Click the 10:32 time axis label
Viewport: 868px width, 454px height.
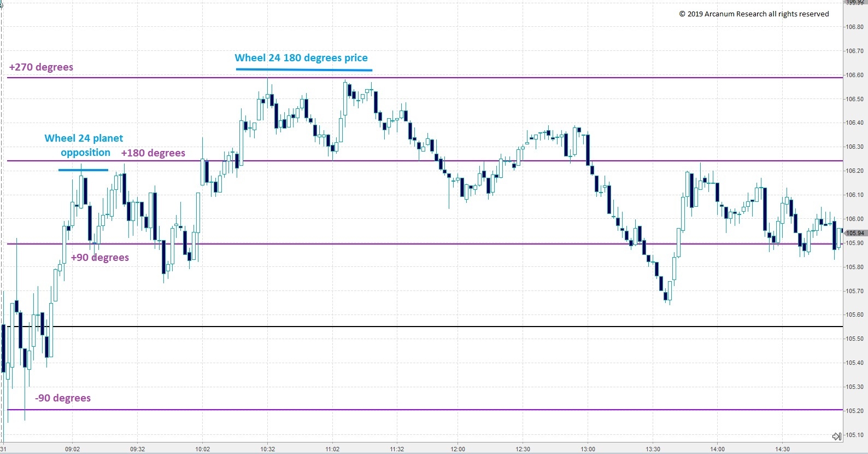(x=267, y=449)
